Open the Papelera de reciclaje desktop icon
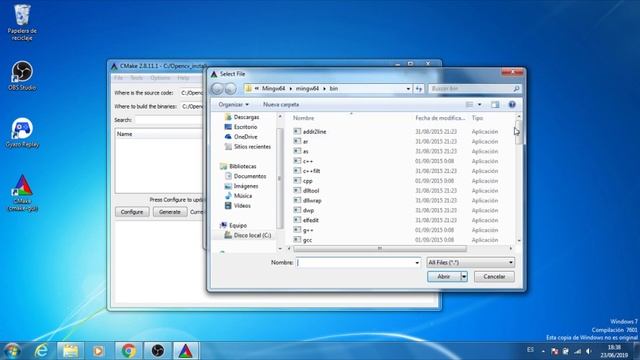The width and height of the screenshot is (640, 360). coord(22,22)
